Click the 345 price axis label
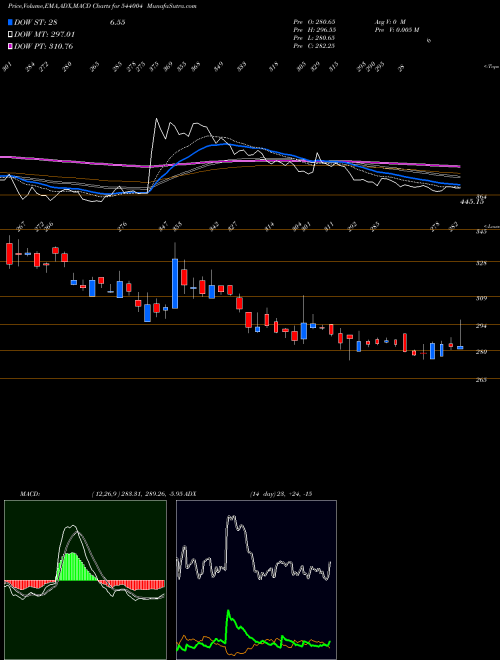 pos(481,232)
